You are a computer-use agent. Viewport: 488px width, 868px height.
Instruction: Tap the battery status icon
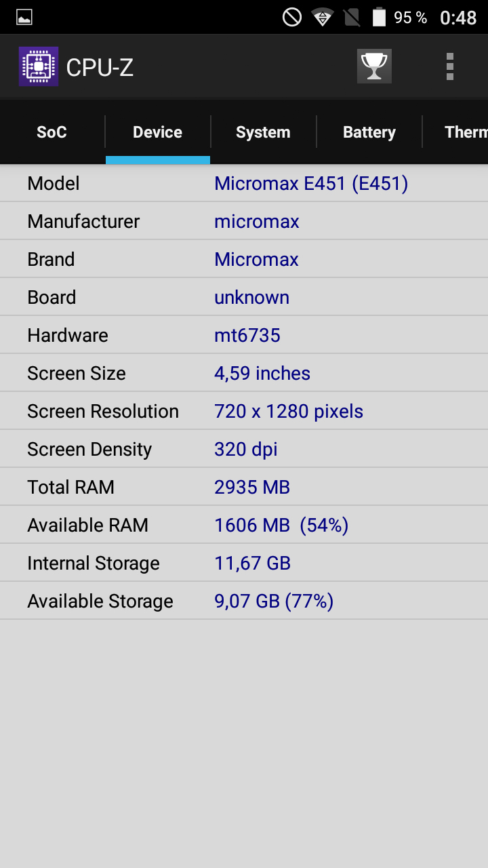(x=379, y=17)
